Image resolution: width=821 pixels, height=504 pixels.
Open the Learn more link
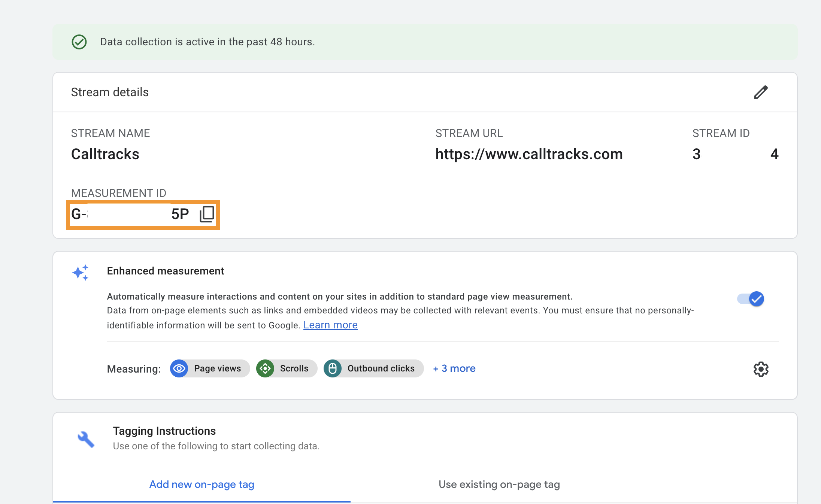330,325
